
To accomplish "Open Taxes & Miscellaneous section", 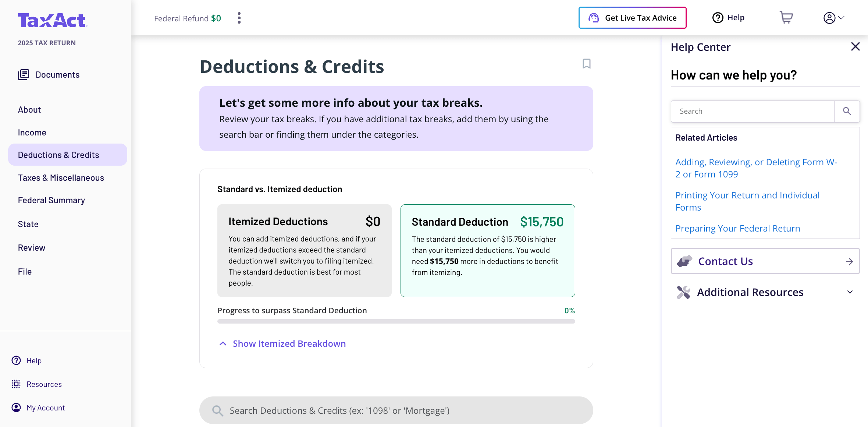I will (61, 178).
